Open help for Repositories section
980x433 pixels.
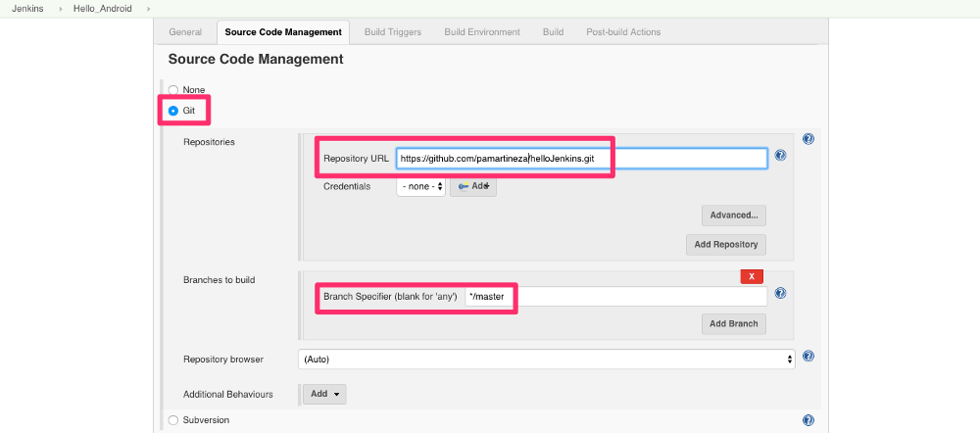pos(808,140)
